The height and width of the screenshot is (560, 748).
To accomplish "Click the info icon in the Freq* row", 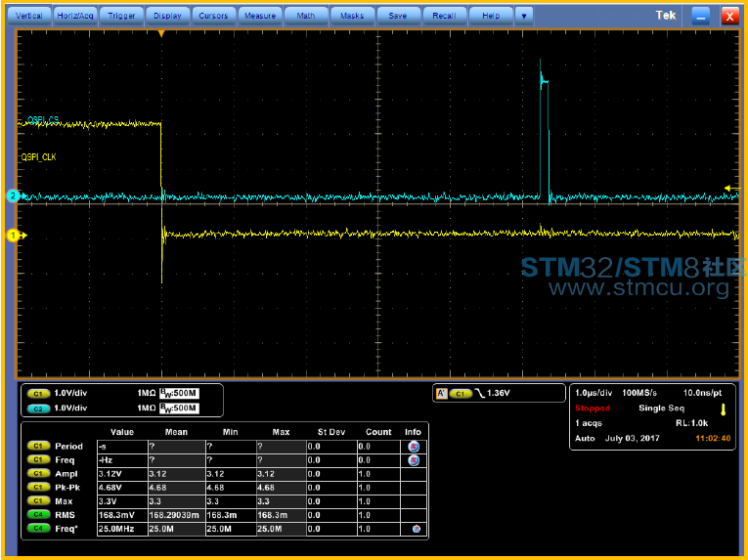I will (417, 529).
